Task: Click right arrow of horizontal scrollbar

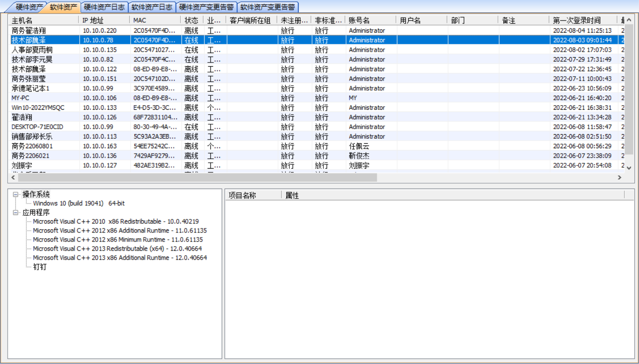Action: coord(619,178)
